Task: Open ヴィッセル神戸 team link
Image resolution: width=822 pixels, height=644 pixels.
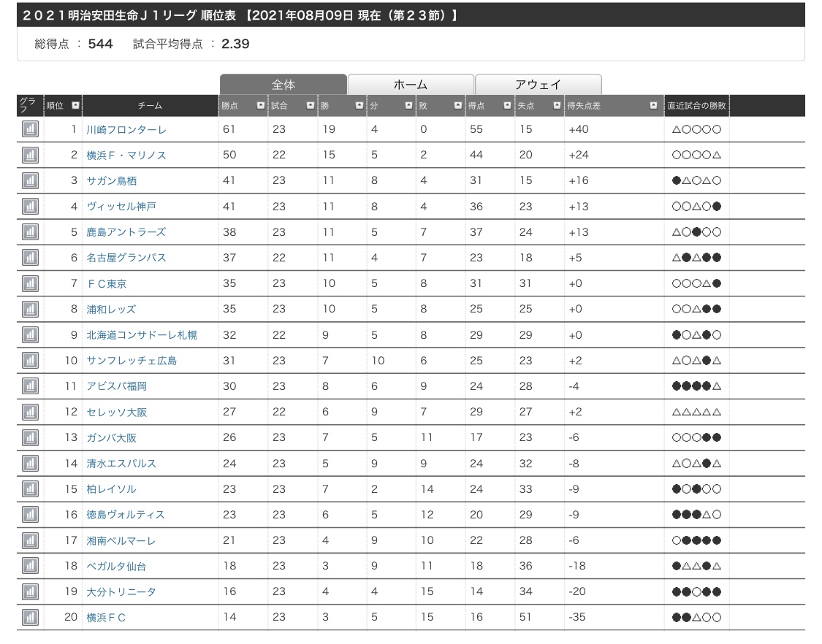Action: [x=121, y=207]
